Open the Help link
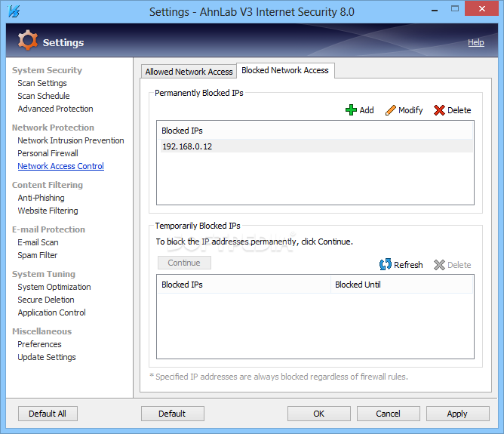 [x=476, y=42]
